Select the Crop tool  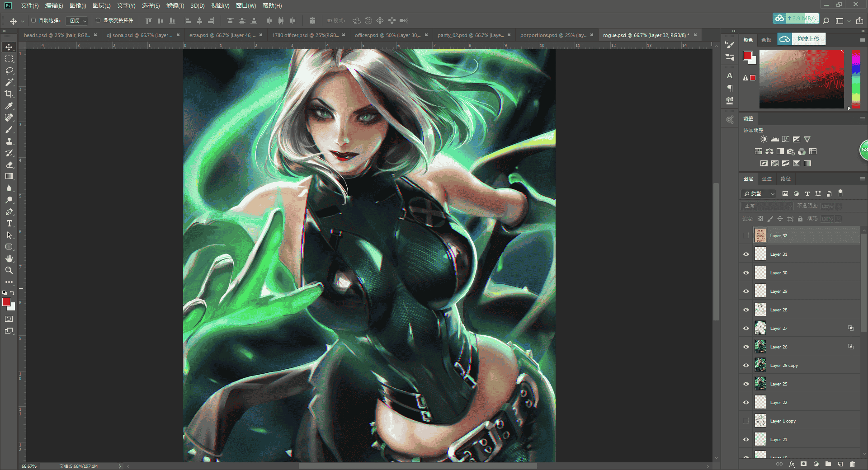point(9,94)
